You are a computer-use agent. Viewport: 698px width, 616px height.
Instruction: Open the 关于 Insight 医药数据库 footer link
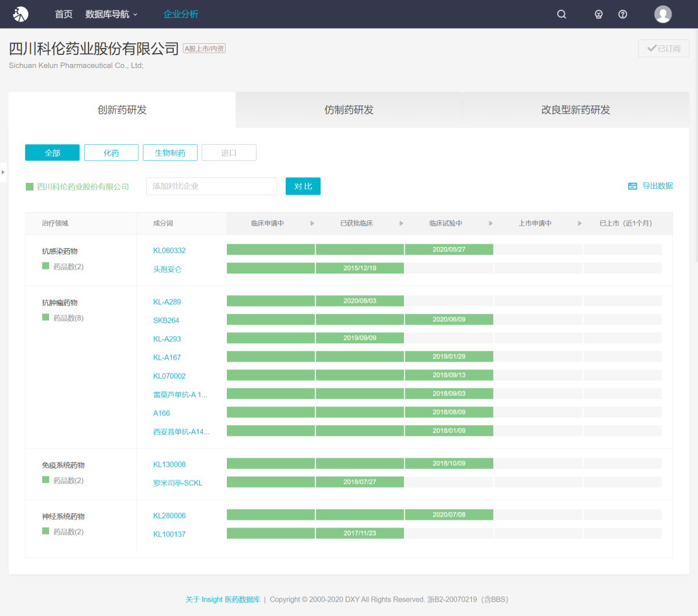pos(222,600)
